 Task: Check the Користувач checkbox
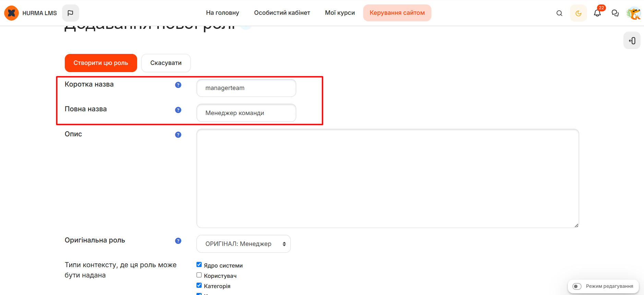point(199,275)
